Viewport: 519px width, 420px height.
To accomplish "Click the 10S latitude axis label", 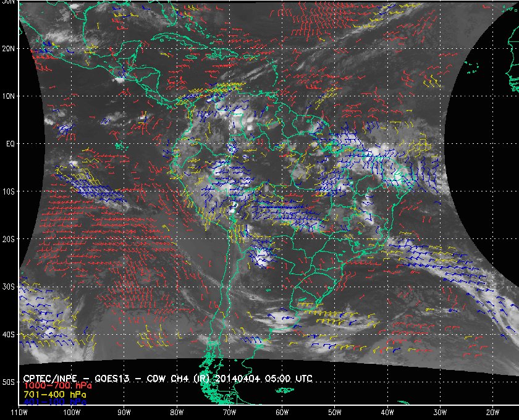I will coord(8,191).
